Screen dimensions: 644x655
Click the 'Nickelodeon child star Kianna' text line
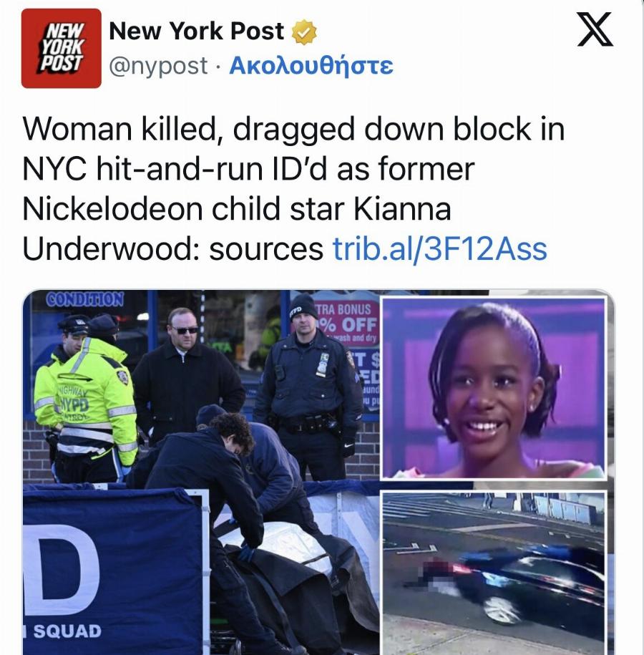point(237,209)
